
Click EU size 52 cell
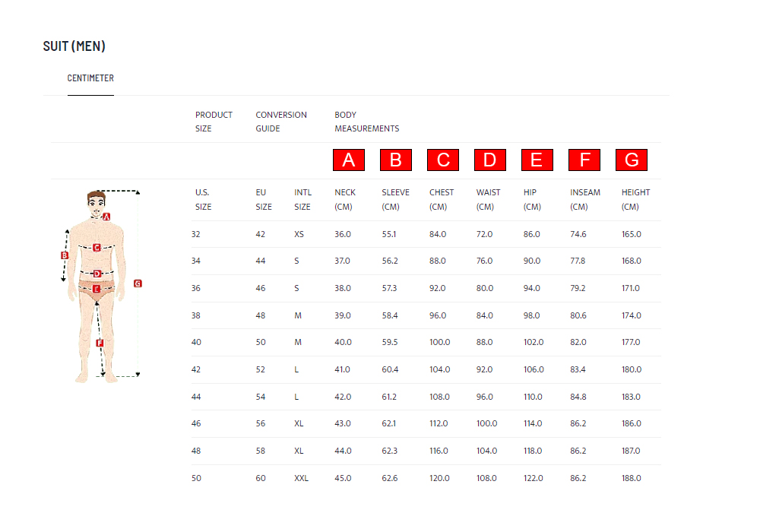[x=261, y=369]
